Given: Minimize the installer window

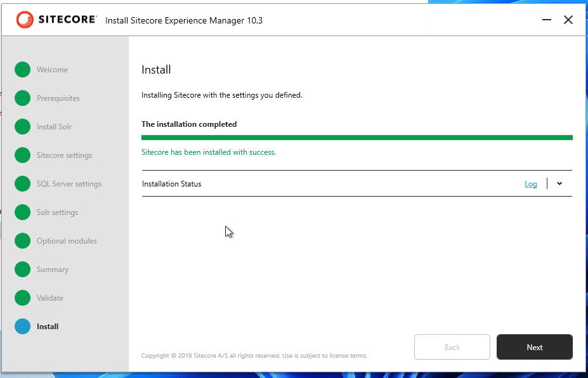Looking at the screenshot, I should point(547,20).
